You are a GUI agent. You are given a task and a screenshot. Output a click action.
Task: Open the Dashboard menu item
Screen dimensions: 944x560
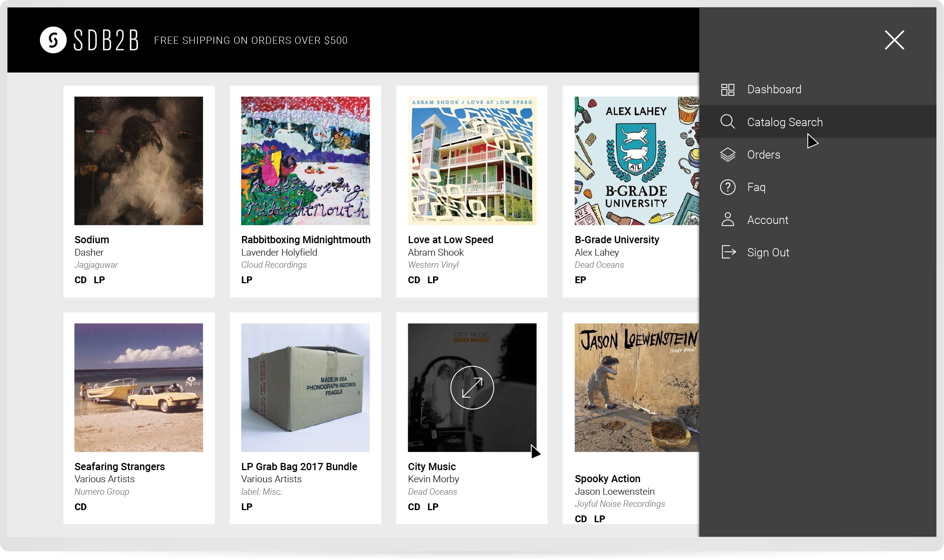[x=818, y=89]
